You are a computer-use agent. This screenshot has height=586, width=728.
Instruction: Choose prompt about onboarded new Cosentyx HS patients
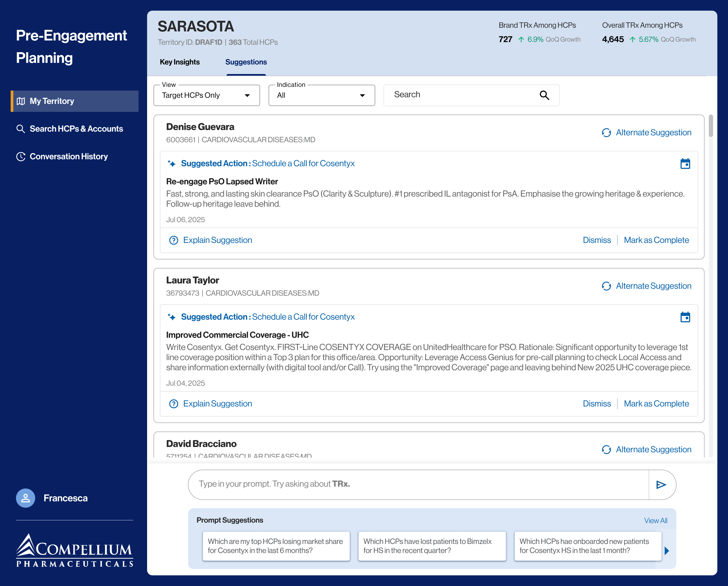pyautogui.click(x=588, y=546)
